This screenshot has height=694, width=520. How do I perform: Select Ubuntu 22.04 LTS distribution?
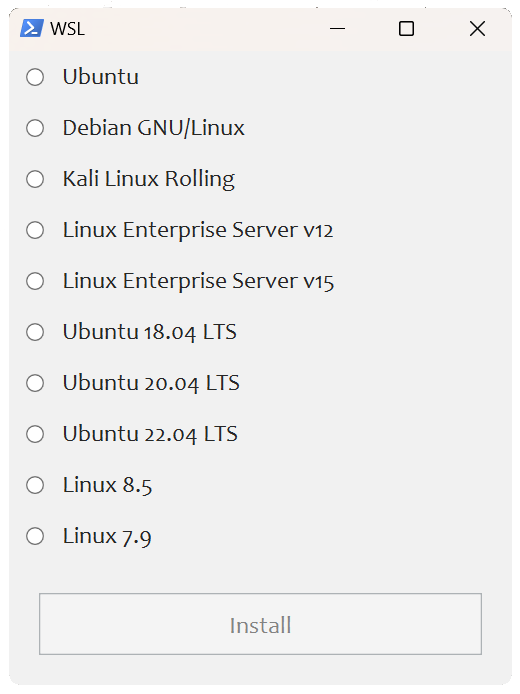(35, 434)
